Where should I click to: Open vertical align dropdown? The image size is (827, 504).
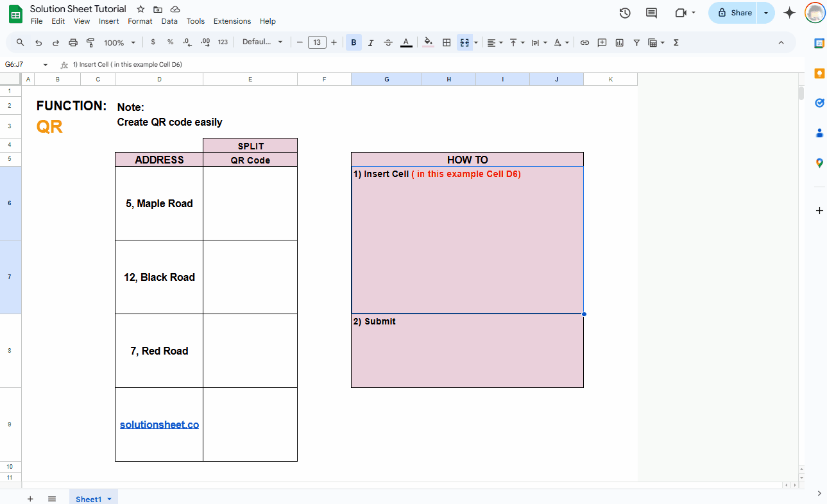point(517,42)
